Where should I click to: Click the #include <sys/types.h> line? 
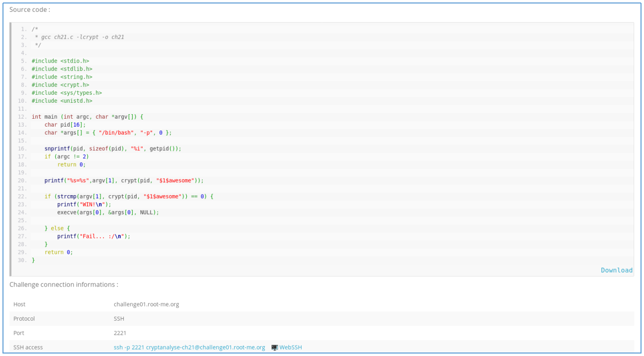pos(67,93)
